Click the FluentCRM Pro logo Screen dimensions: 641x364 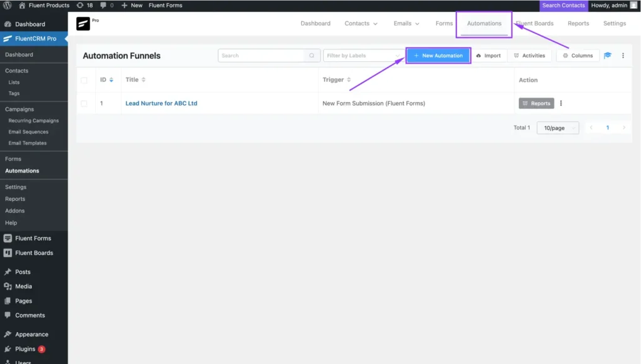(83, 24)
